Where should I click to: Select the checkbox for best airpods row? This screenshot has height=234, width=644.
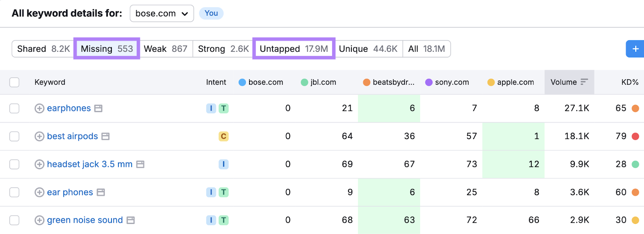(14, 136)
